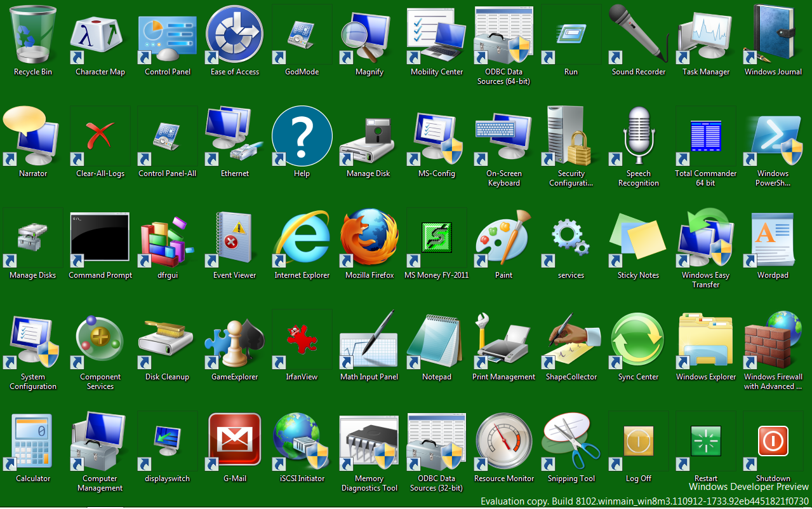Select the Notepad icon
The height and width of the screenshot is (509, 812).
pos(437,339)
